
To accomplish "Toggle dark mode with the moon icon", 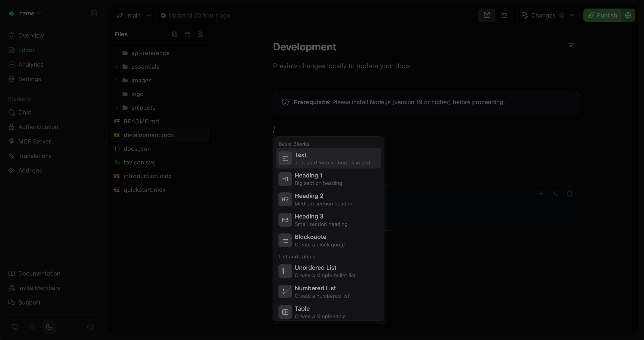I will coord(49,327).
